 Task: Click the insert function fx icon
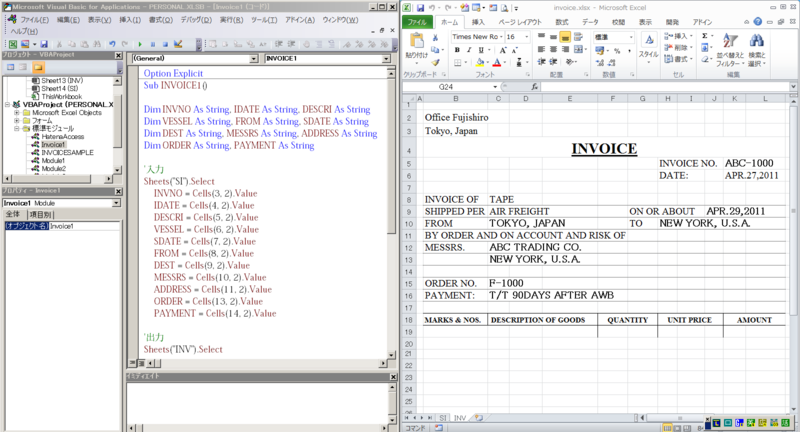pyautogui.click(x=534, y=87)
